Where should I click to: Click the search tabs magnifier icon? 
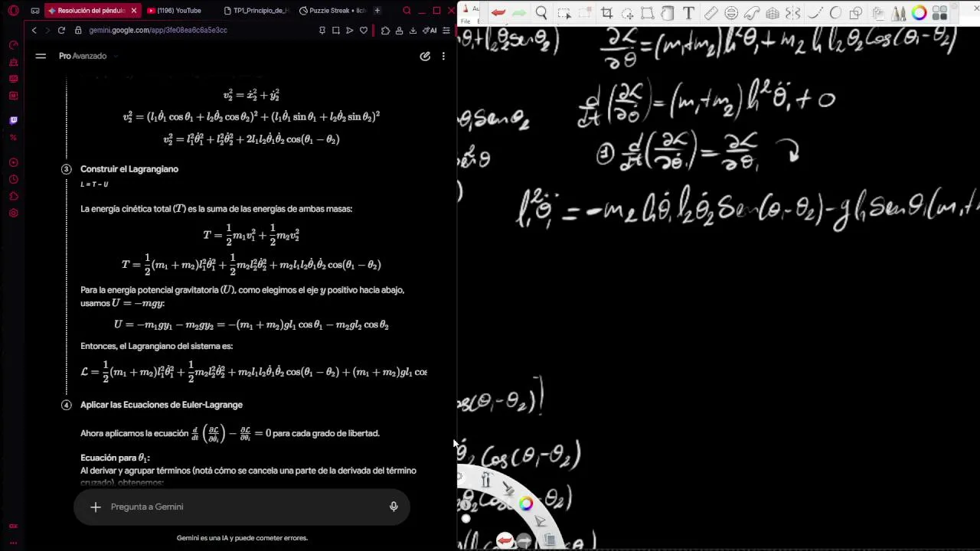pos(407,11)
